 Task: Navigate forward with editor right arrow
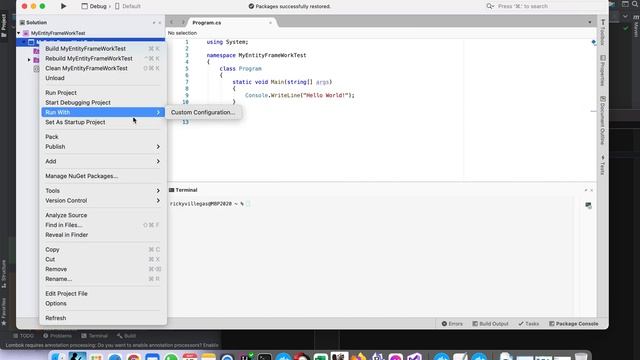click(x=183, y=22)
